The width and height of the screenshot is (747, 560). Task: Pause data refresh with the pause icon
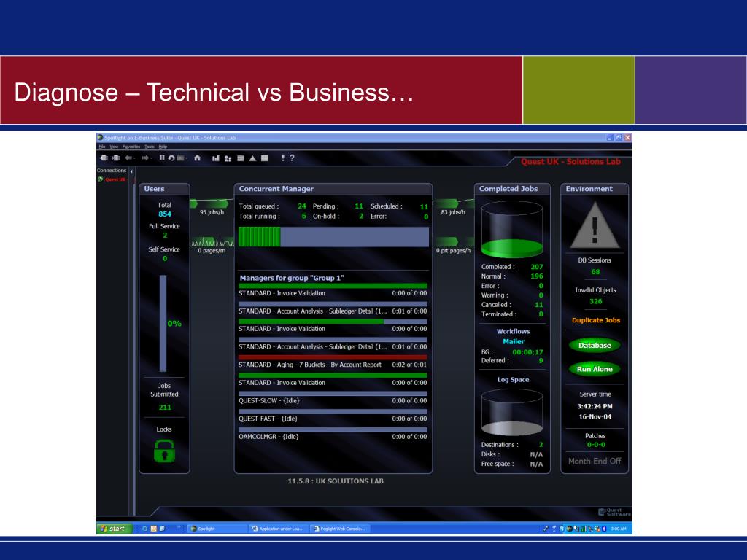click(162, 158)
